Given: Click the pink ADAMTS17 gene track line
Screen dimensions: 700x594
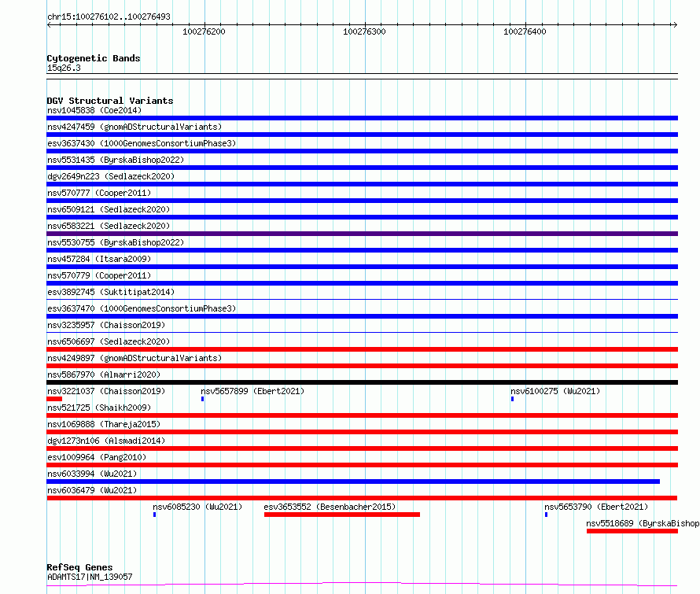Looking at the screenshot, I should coord(362,584).
